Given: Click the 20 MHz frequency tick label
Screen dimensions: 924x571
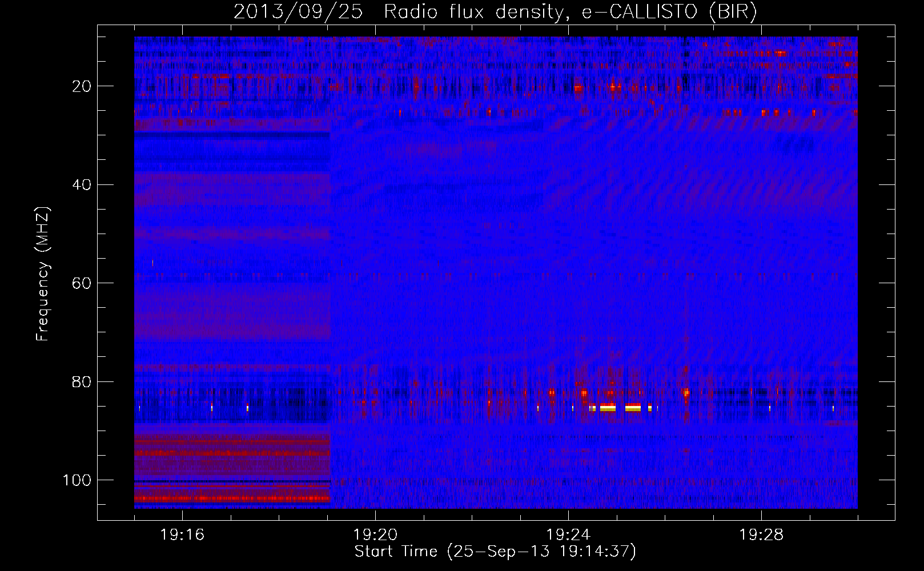Looking at the screenshot, I should tap(82, 86).
